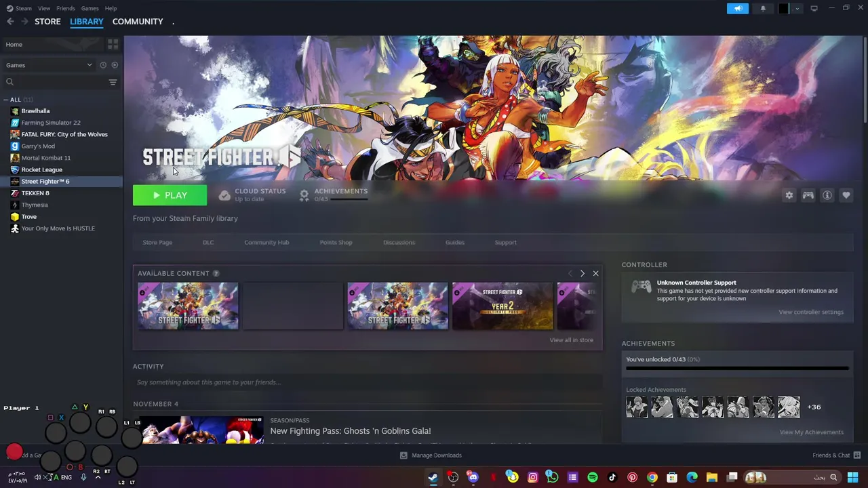
Task: Open the View menu
Action: 44,8
